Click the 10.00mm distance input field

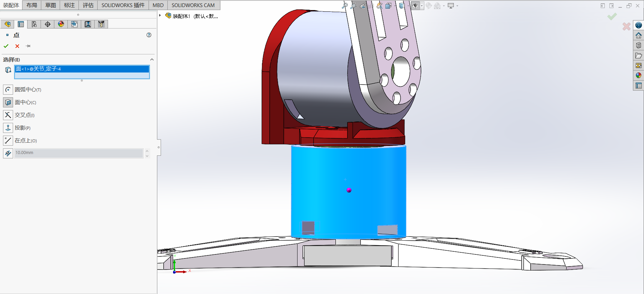(79, 153)
